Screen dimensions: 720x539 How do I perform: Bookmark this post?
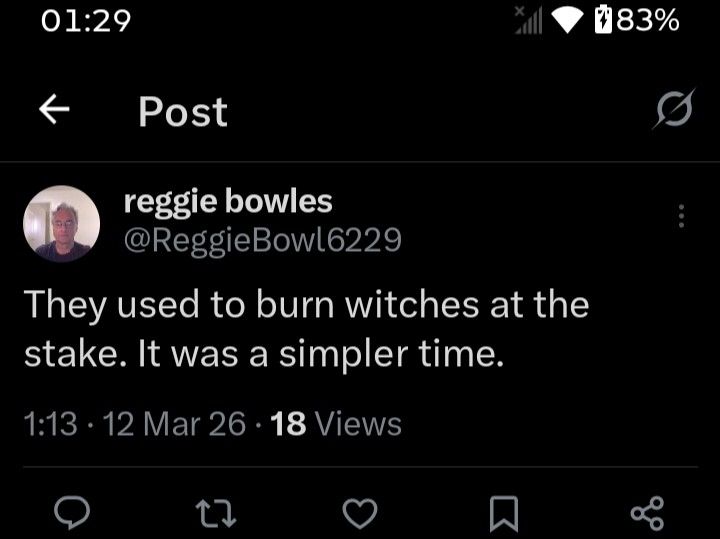point(503,513)
